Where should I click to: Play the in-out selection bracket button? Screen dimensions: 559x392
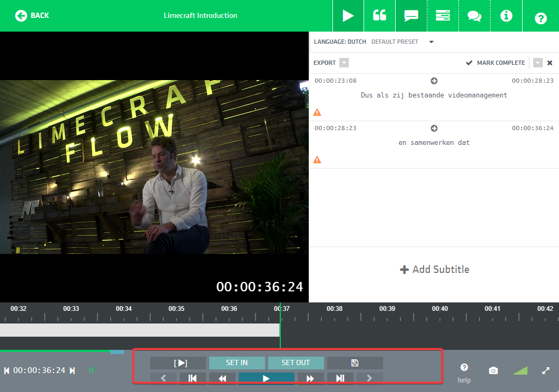tap(178, 363)
